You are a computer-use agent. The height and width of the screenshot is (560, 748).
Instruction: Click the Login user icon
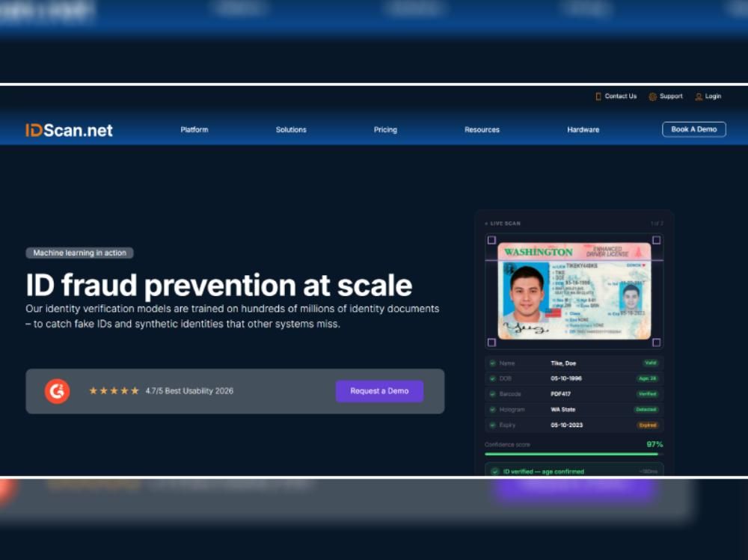tap(699, 97)
